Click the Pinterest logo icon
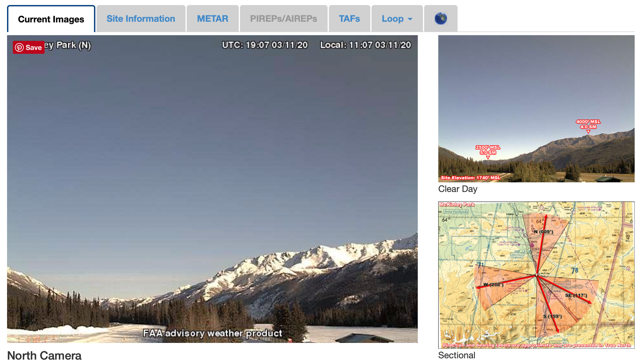 pos(19,48)
